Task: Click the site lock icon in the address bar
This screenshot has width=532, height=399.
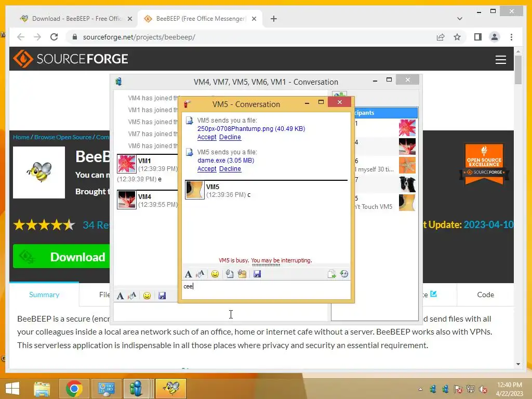Action: [75, 37]
